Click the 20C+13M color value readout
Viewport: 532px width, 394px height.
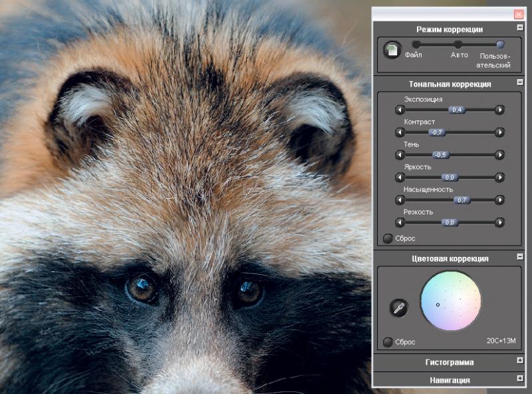click(x=501, y=341)
